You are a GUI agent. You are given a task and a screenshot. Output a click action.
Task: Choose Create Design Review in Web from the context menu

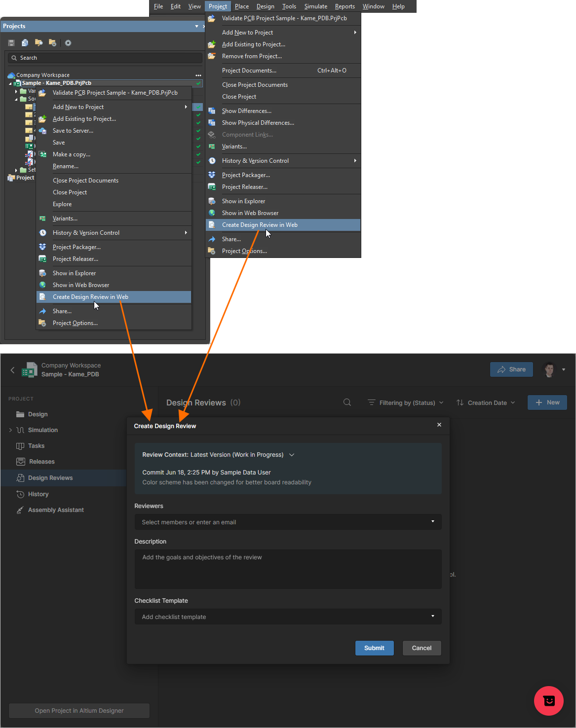coord(114,297)
